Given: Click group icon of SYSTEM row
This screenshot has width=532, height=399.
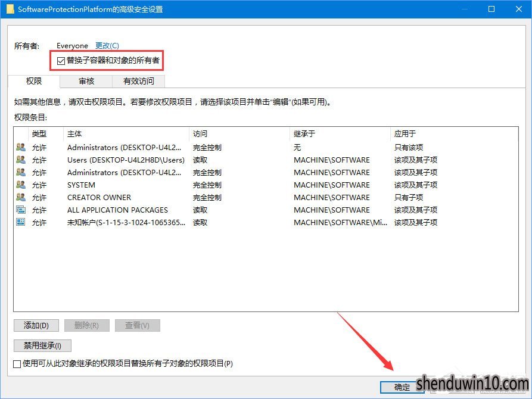Looking at the screenshot, I should (21, 185).
